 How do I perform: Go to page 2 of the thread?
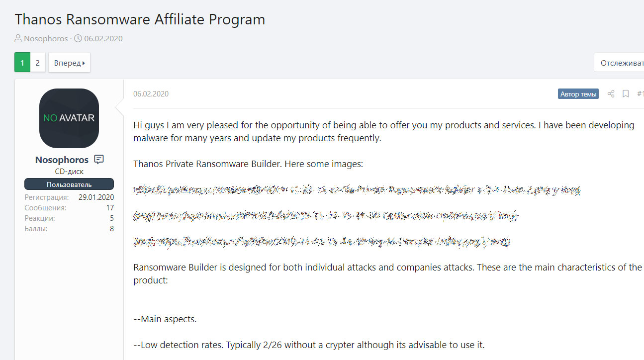click(x=38, y=63)
